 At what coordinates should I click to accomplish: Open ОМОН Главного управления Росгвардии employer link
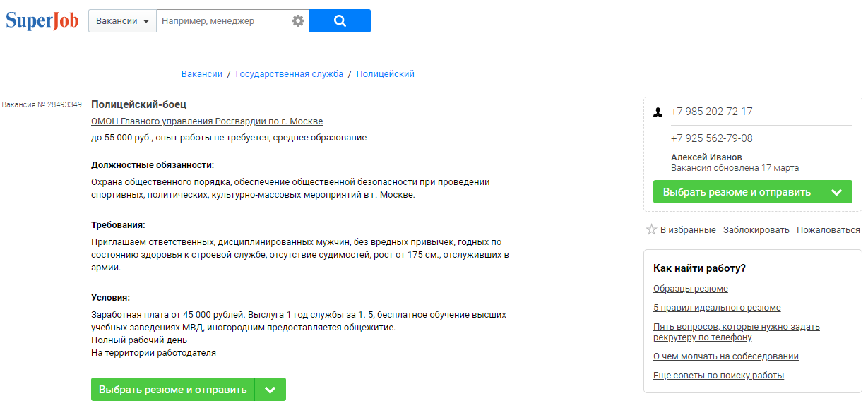tap(207, 121)
